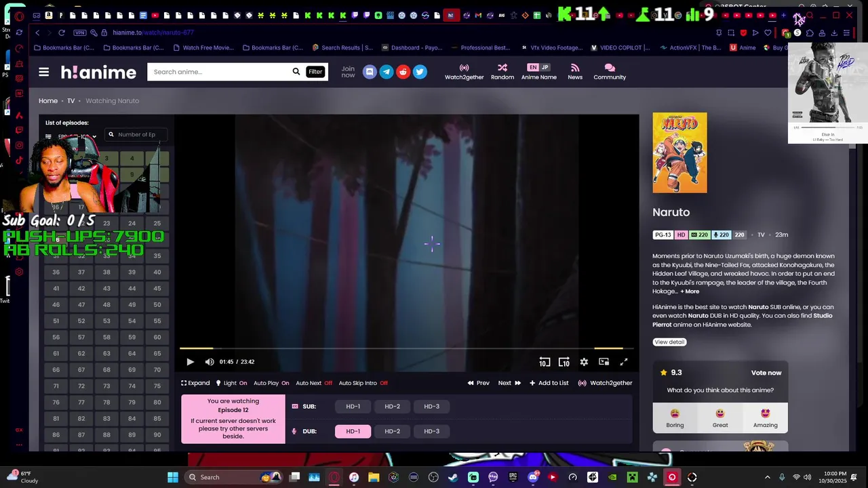Image resolution: width=868 pixels, height=488 pixels.
Task: Open Epic Games from the taskbar
Action: point(513,477)
